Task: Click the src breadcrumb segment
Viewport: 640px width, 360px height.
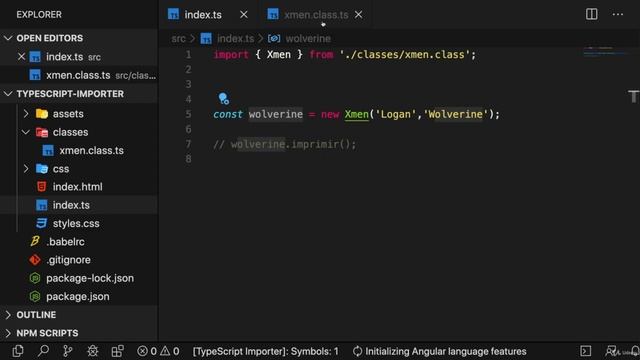Action: point(178,39)
